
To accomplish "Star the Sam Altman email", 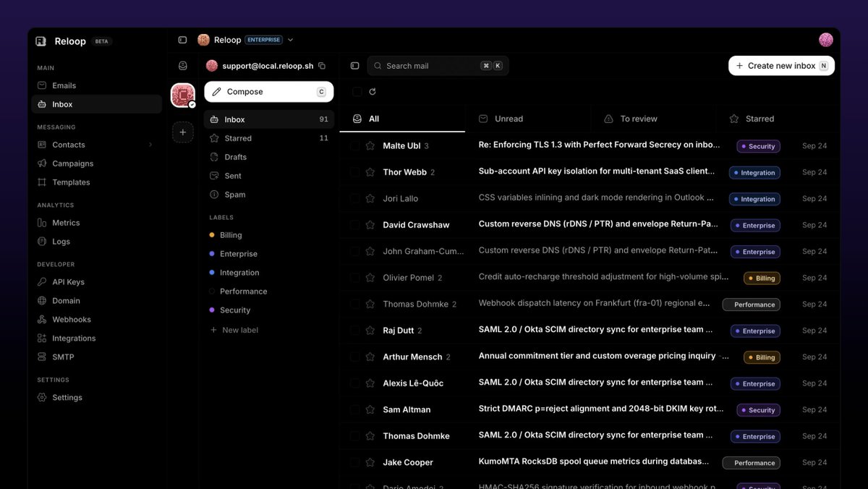I will click(x=370, y=409).
